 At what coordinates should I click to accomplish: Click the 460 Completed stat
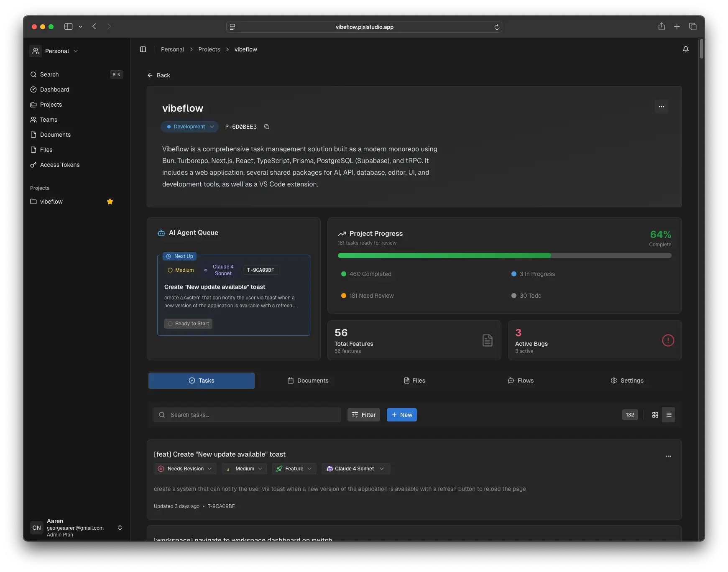pyautogui.click(x=366, y=274)
